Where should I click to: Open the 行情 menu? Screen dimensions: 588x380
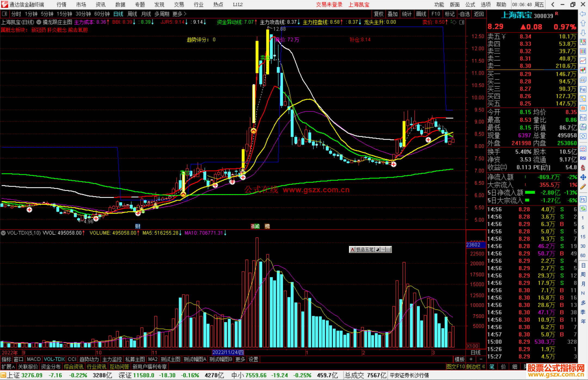61,5
